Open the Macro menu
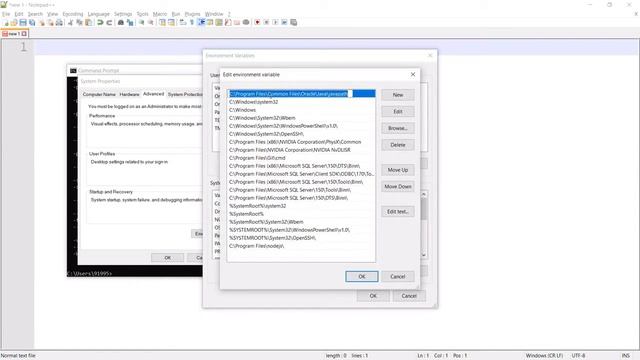 tap(160, 14)
